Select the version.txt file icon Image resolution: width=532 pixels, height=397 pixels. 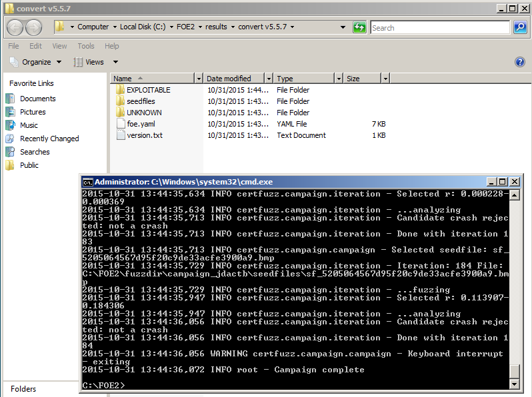tap(121, 135)
